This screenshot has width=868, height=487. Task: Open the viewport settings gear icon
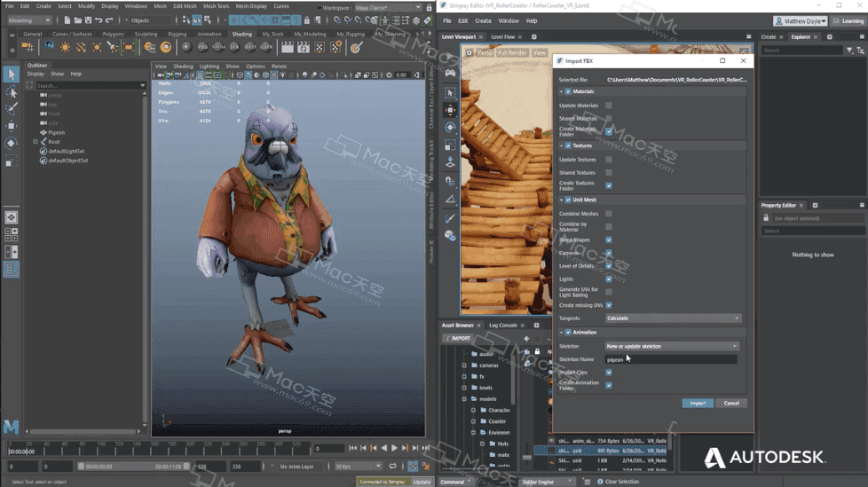coord(469,52)
